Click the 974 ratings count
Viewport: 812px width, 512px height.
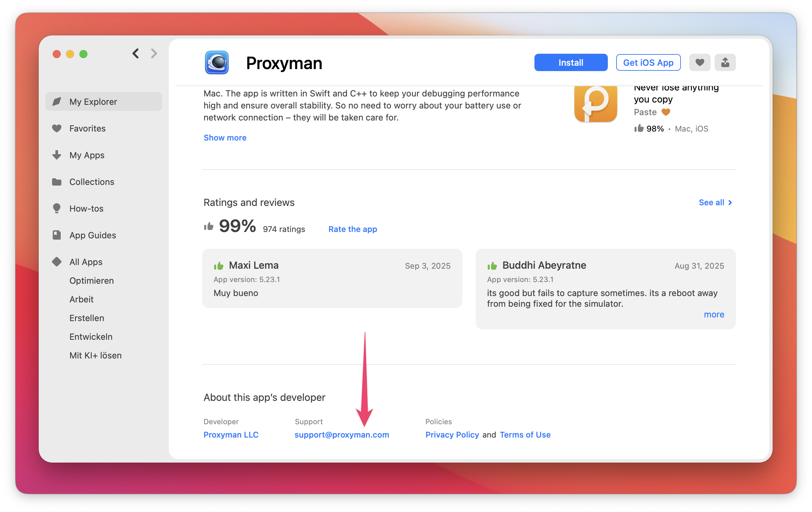coord(284,229)
